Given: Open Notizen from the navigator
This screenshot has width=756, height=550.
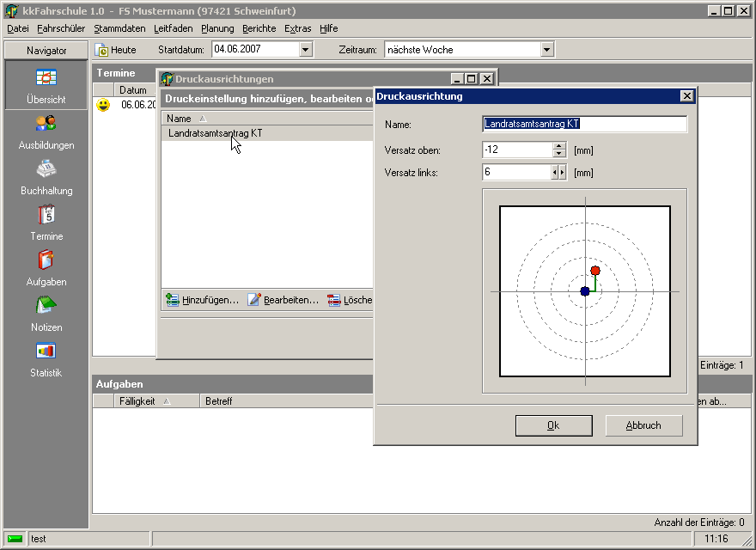Looking at the screenshot, I should pos(46,307).
